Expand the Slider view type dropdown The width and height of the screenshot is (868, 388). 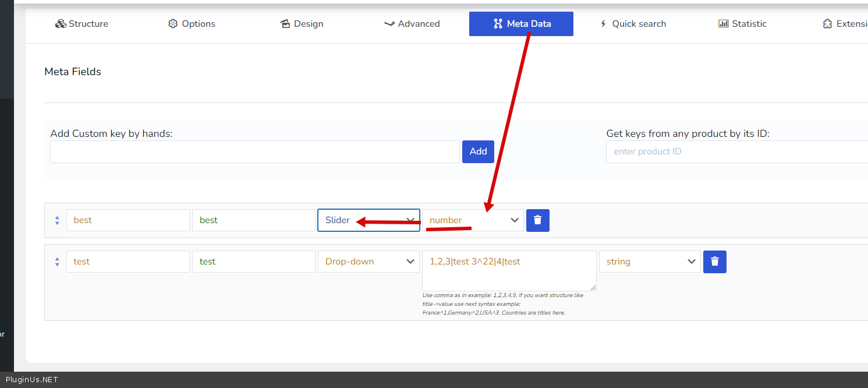click(x=369, y=220)
